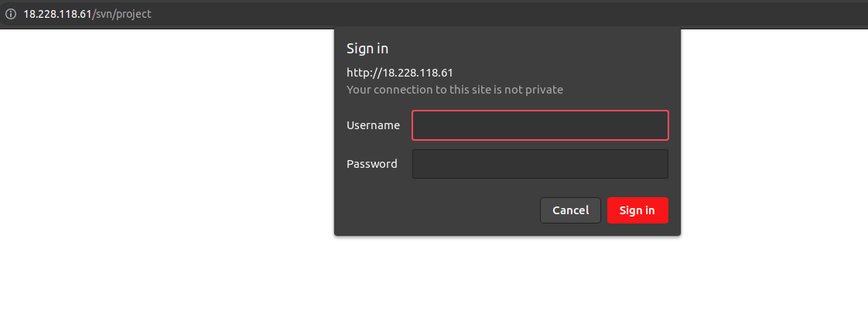
Task: Open the site information icon in address bar
Action: [11, 14]
